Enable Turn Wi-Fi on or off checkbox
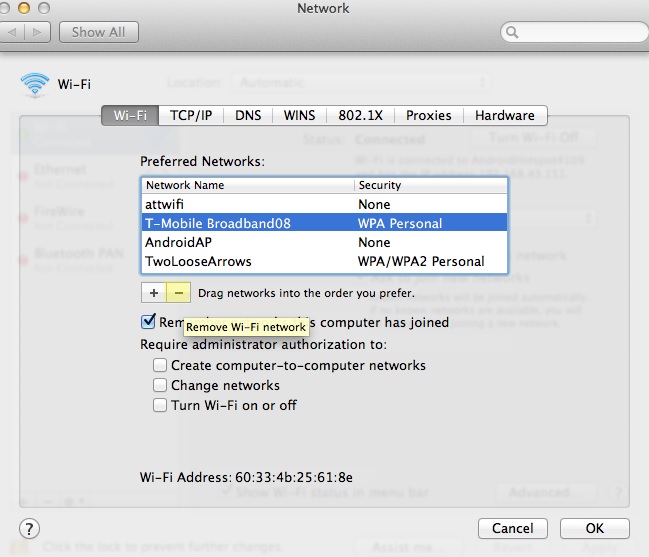The width and height of the screenshot is (649, 557). [160, 405]
